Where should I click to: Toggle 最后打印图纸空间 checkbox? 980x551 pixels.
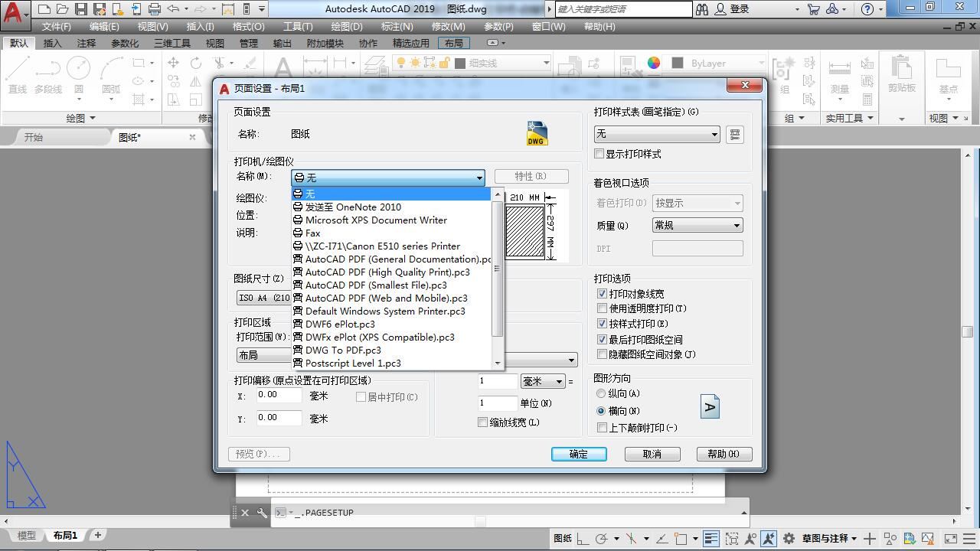click(602, 339)
